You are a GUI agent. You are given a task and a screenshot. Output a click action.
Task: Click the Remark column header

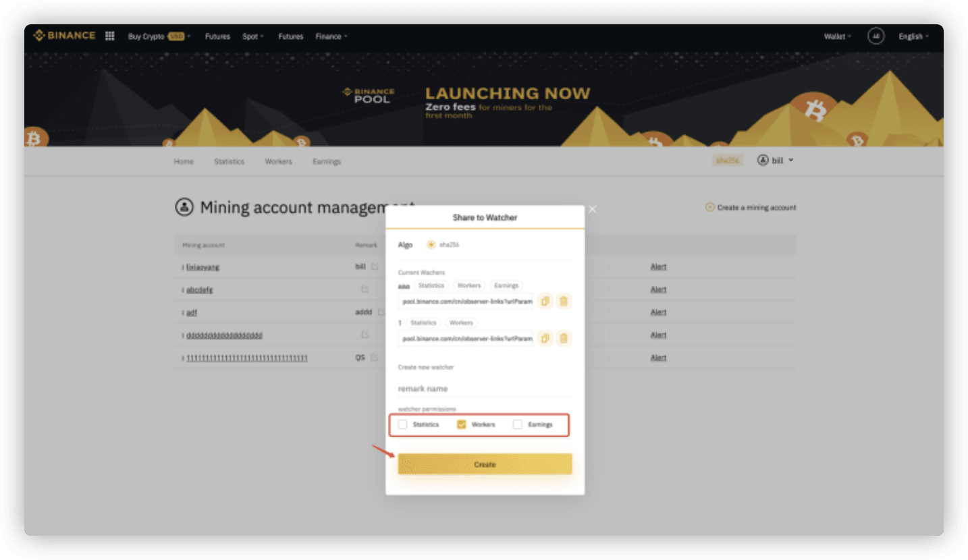[x=367, y=245]
